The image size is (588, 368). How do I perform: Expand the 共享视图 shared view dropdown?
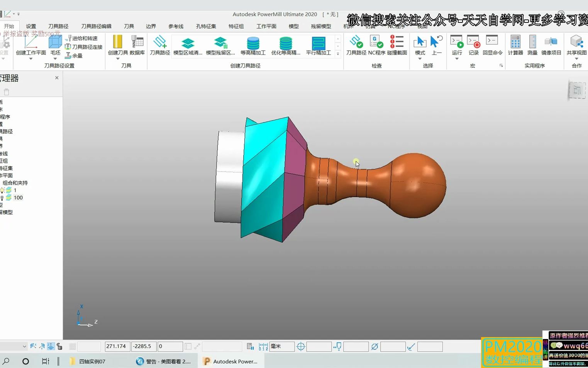coord(576,59)
